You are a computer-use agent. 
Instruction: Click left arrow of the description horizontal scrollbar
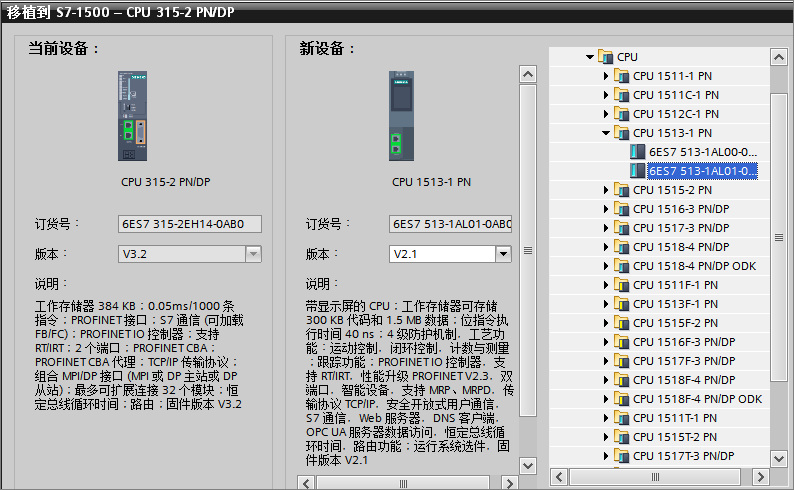(306, 483)
